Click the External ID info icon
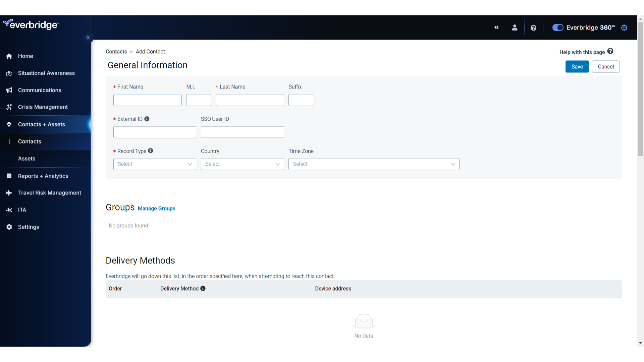The height and width of the screenshot is (362, 644). 148,119
